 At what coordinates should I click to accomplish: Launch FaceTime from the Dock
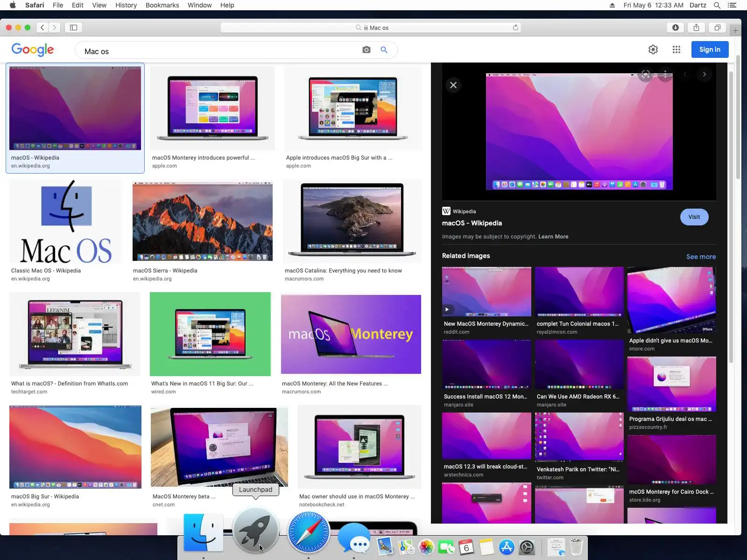[446, 547]
